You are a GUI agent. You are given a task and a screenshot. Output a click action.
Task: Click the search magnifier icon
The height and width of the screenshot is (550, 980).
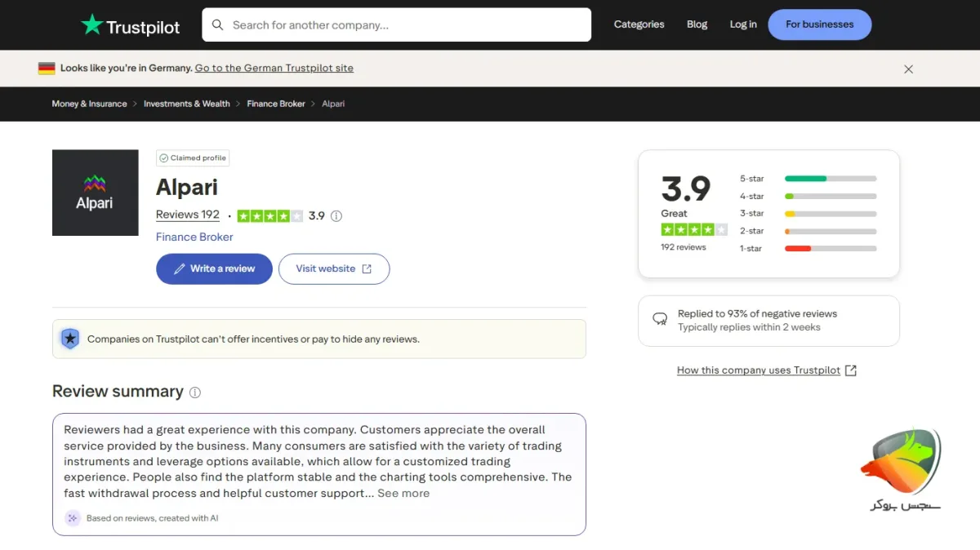tap(217, 24)
